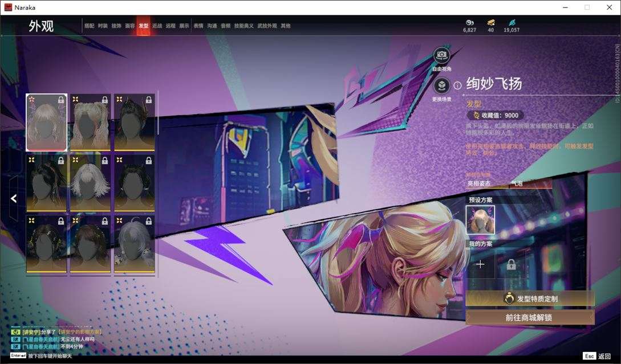Image resolution: width=621 pixels, height=364 pixels.
Task: Click the 更换场景 change scene icon
Action: click(441, 86)
